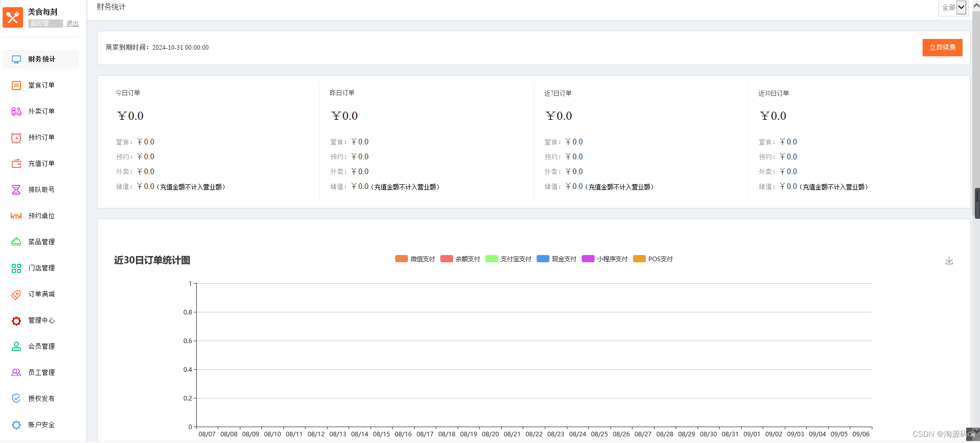
Task: Open the 全部 store dropdown
Action: pyautogui.click(x=953, y=8)
